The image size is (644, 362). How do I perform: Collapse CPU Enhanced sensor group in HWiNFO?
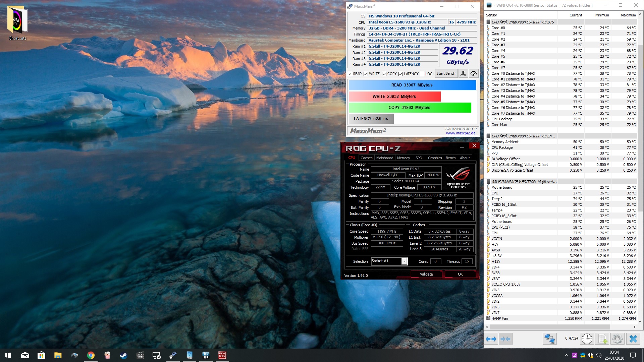point(488,136)
